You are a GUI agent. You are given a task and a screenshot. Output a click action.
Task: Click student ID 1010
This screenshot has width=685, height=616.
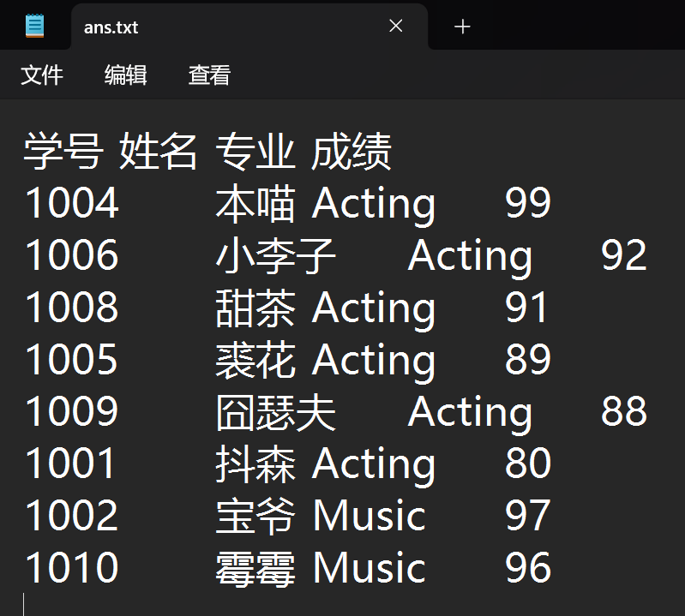pyautogui.click(x=72, y=567)
